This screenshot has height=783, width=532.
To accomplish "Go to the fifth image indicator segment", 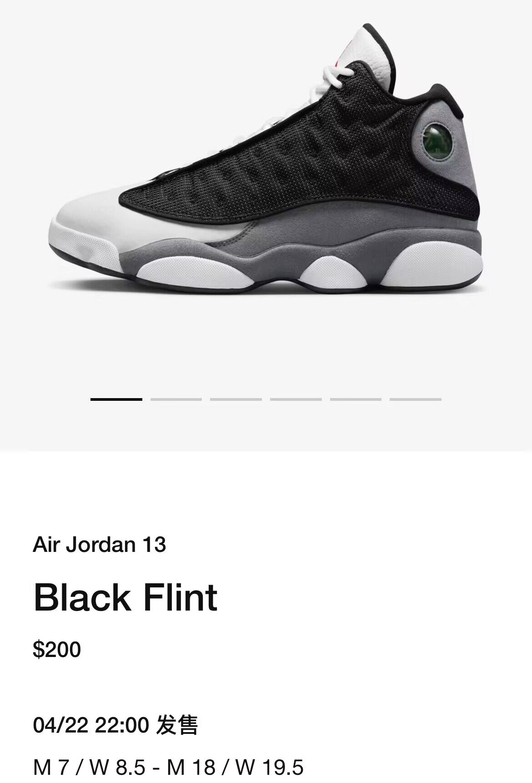I will (356, 399).
